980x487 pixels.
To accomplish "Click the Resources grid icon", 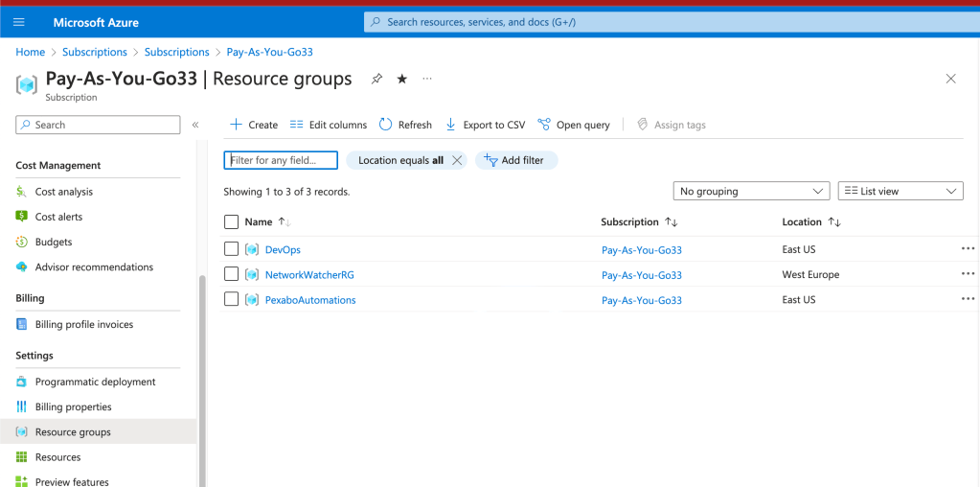I will click(x=21, y=457).
